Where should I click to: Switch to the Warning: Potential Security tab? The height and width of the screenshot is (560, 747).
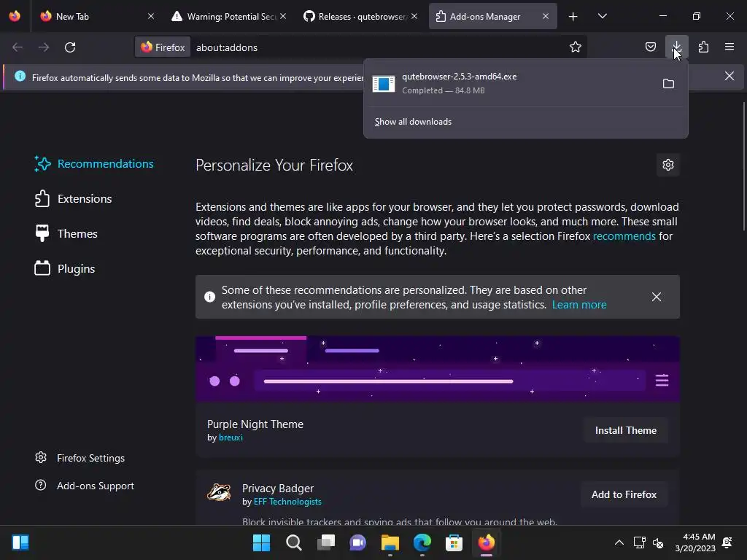click(x=229, y=16)
